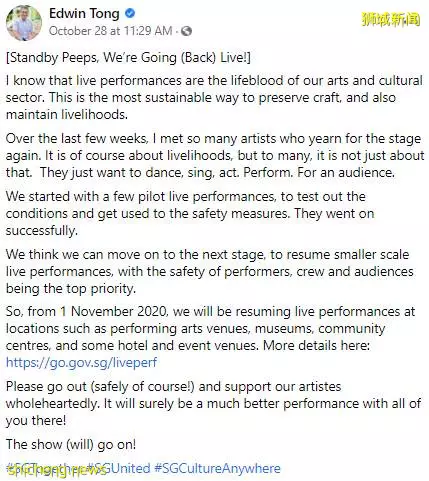Click 'The show (will) go on!' line
This screenshot has height=481, width=429.
71,444
